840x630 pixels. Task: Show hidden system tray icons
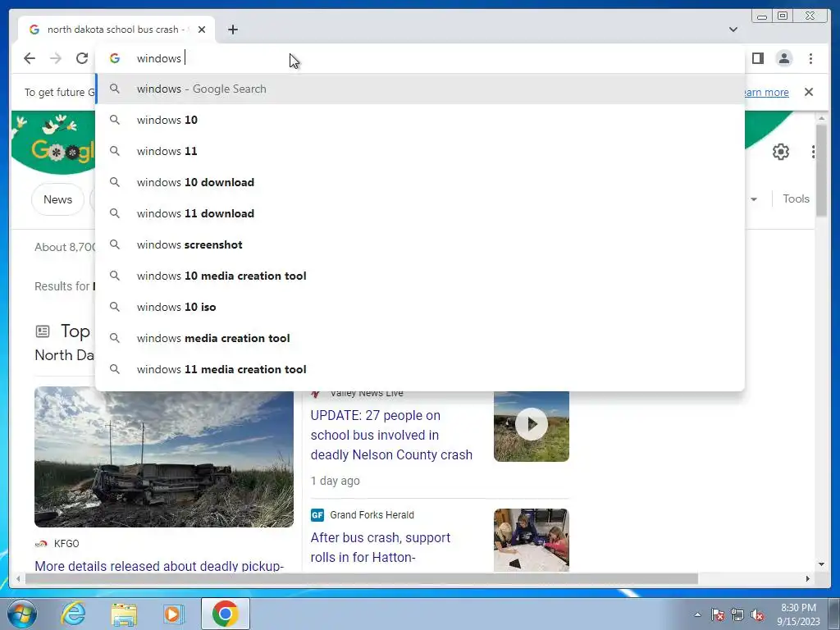pyautogui.click(x=697, y=614)
